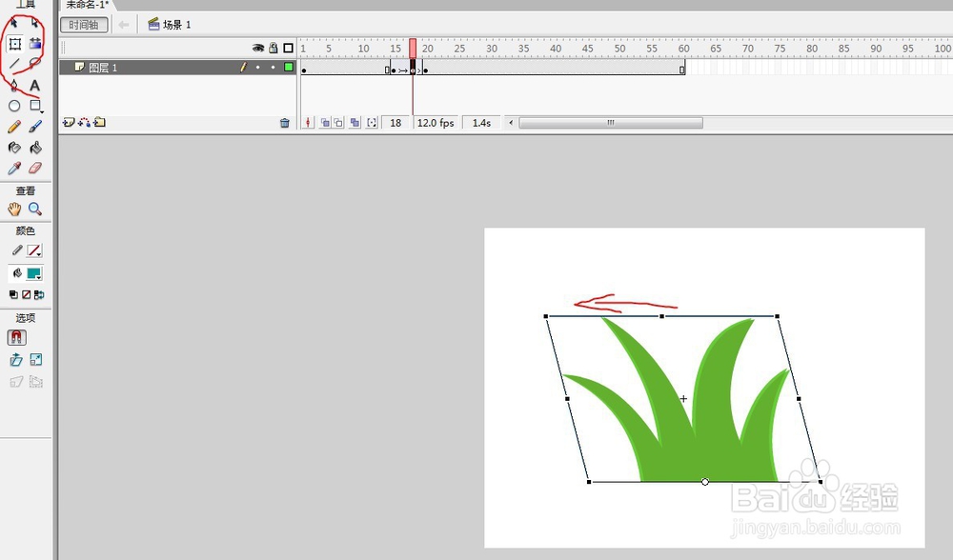
Task: Toggle Onion Skin Outlines
Action: click(x=338, y=123)
